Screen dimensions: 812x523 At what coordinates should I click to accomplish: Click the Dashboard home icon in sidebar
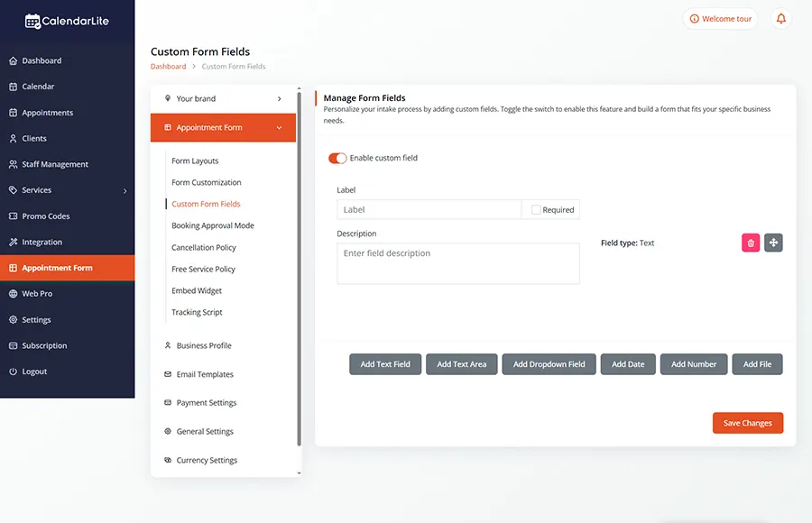(13, 60)
